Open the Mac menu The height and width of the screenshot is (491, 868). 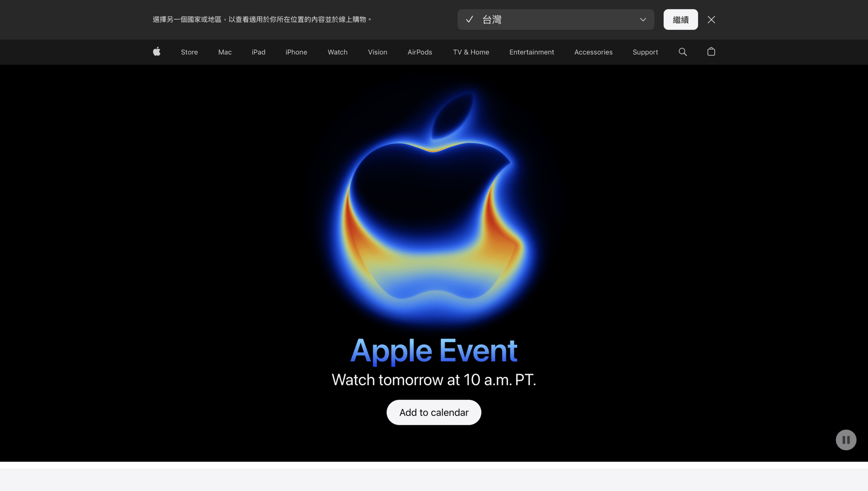[x=225, y=52]
